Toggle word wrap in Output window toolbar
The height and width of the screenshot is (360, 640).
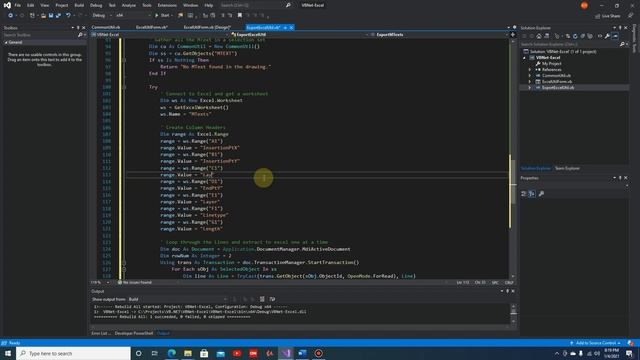tap(272, 299)
